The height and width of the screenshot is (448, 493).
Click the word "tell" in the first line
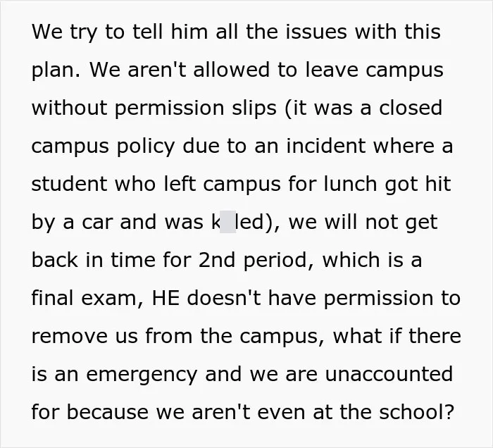pos(148,32)
